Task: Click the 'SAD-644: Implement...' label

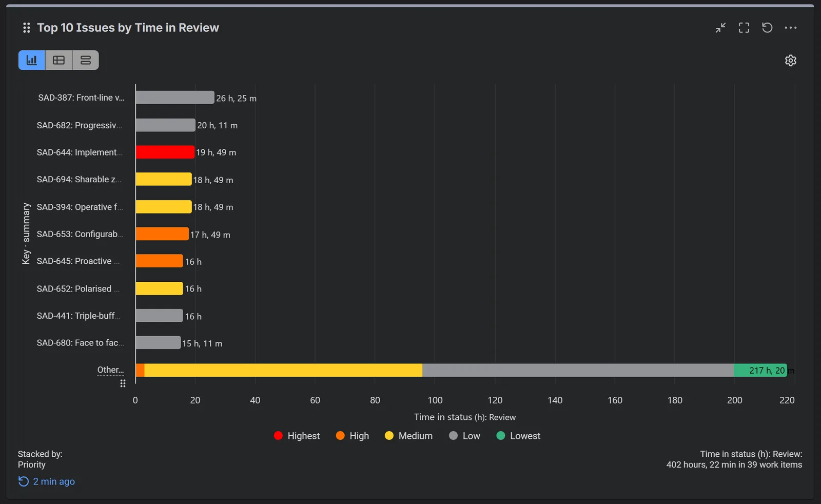Action: 80,152
